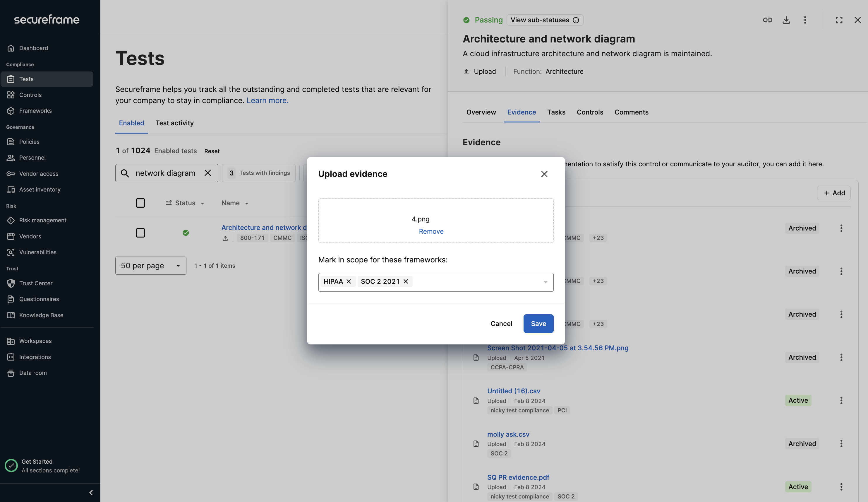The width and height of the screenshot is (868, 502).
Task: Close the Upload evidence dialog
Action: coord(544,174)
